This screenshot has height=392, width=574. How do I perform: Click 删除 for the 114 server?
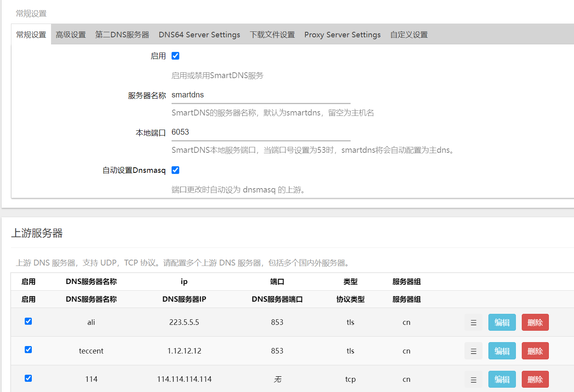[x=535, y=379]
